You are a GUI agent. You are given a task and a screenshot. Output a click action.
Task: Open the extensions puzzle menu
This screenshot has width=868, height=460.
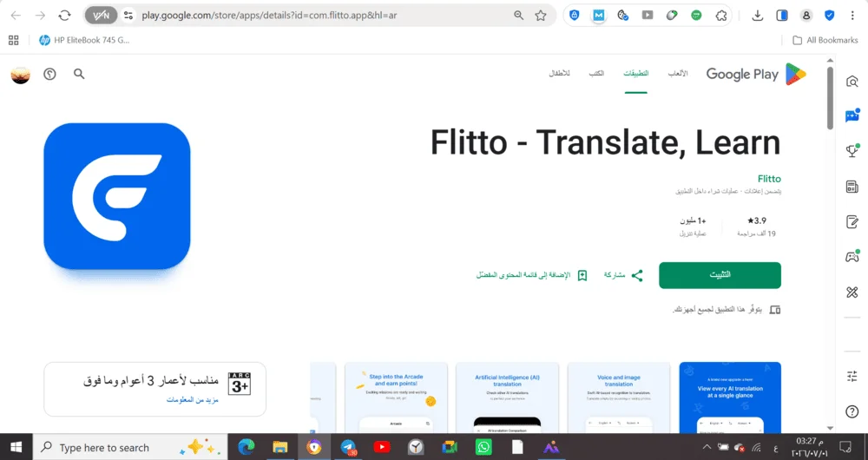coord(720,16)
